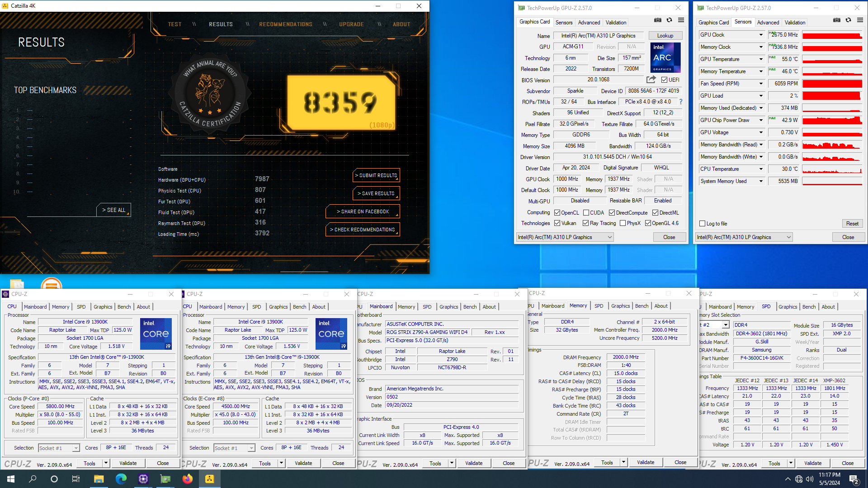Open the hamburger menu in the GPU-Z Sensors window
868x488 pixels.
tap(860, 20)
